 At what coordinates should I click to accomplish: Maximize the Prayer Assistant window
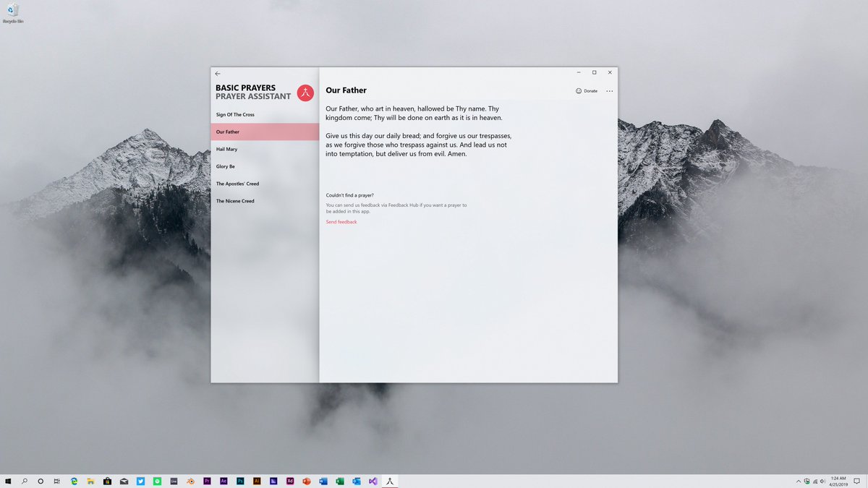point(595,72)
